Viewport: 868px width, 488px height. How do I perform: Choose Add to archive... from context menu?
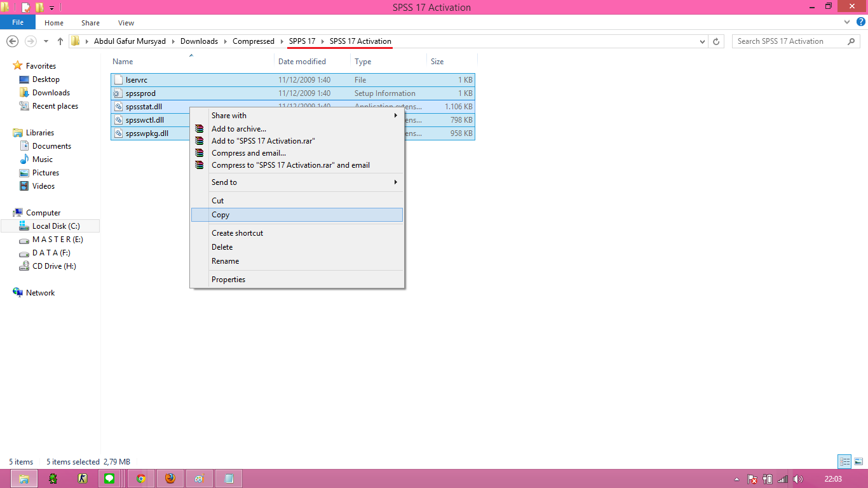click(297, 129)
